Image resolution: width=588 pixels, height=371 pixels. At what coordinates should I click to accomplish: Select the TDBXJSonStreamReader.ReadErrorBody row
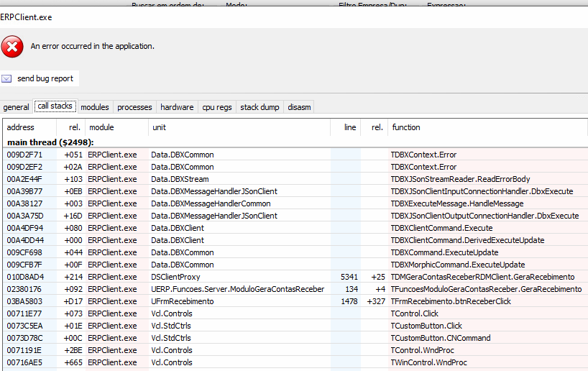(460, 179)
